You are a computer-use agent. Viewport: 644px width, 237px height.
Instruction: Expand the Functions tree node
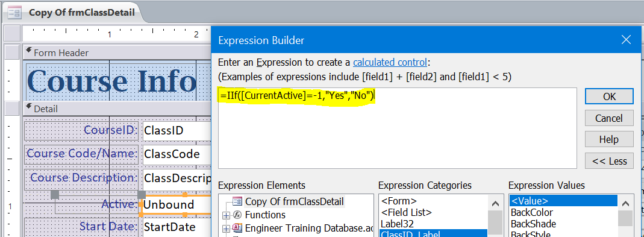point(225,215)
